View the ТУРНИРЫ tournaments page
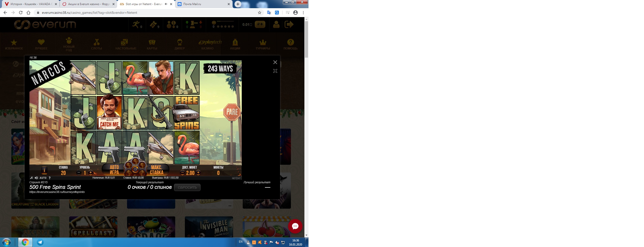 263,45
